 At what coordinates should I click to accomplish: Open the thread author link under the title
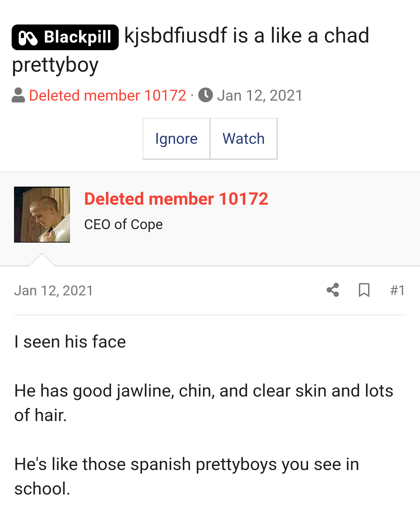[x=108, y=95]
